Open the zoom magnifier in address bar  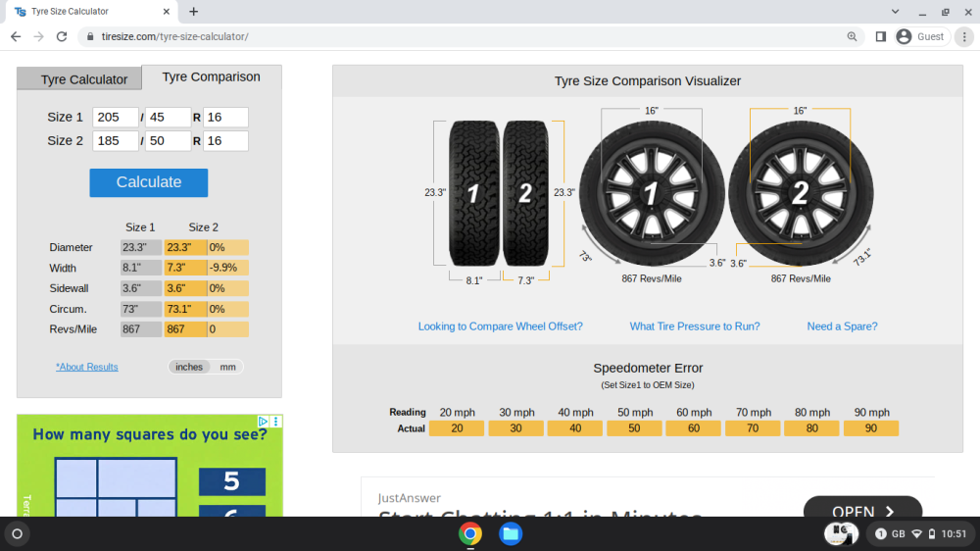(x=852, y=37)
